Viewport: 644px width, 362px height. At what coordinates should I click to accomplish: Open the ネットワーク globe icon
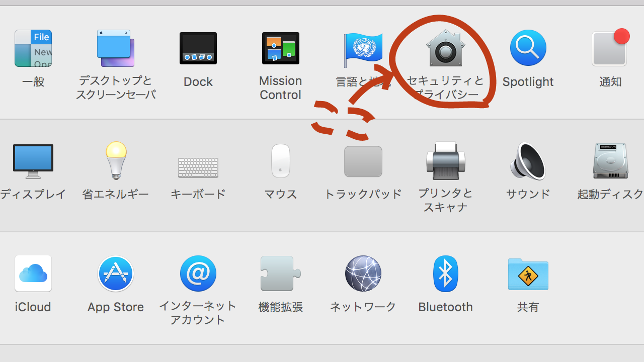(x=363, y=274)
